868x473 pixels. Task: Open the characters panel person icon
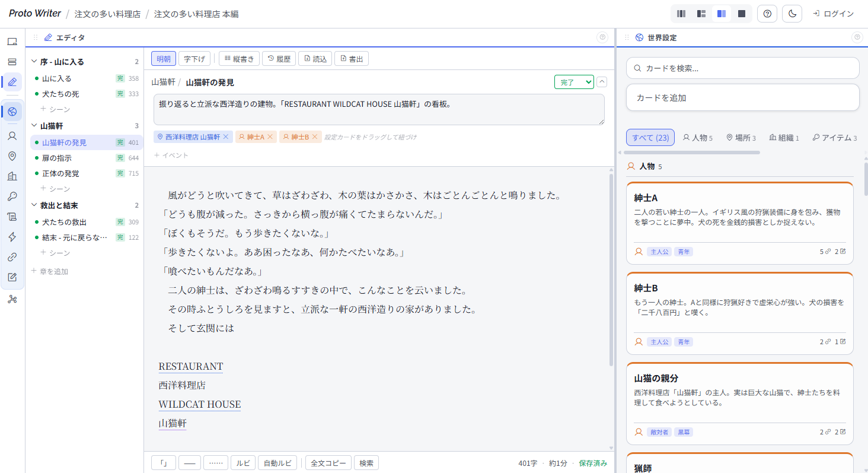pyautogui.click(x=12, y=136)
